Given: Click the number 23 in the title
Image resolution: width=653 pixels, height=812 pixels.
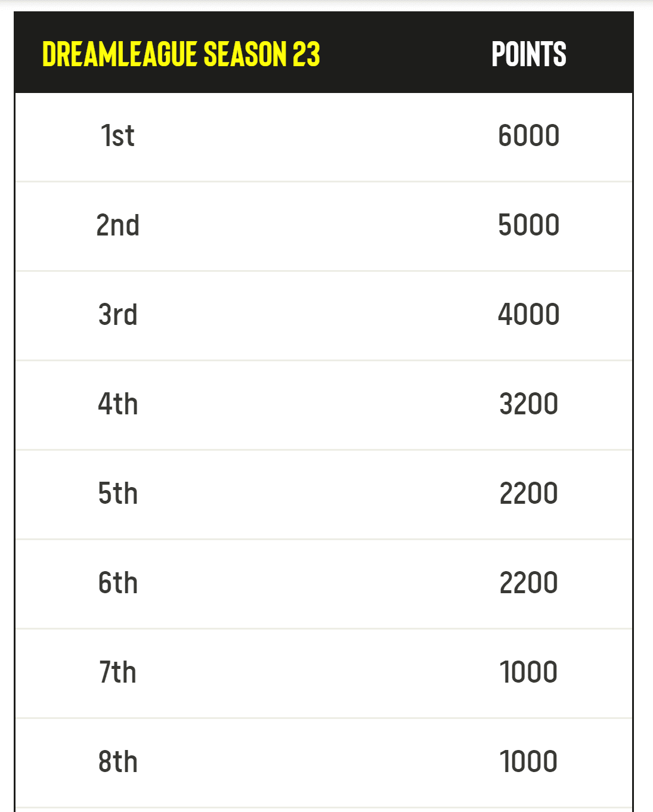Looking at the screenshot, I should 307,54.
